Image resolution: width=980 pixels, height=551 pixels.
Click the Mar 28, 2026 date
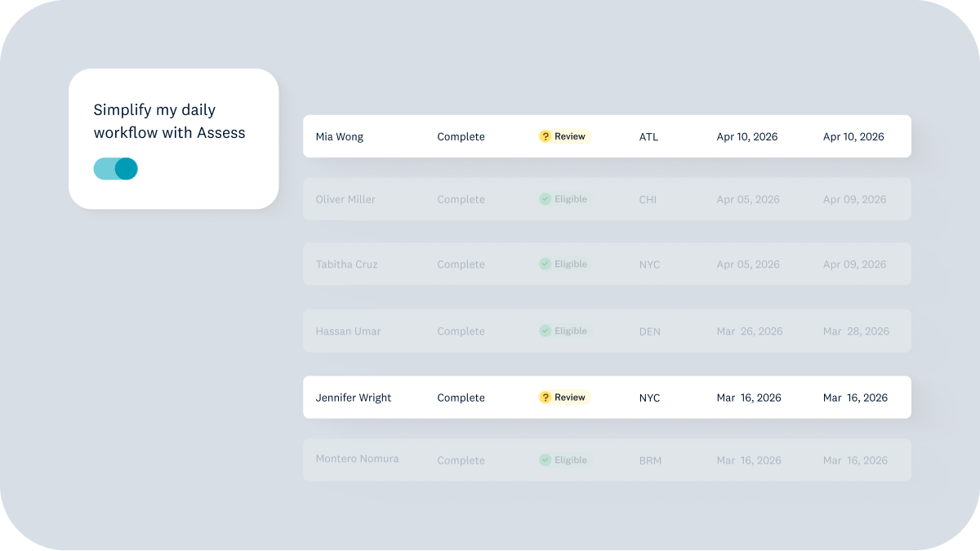[856, 332]
